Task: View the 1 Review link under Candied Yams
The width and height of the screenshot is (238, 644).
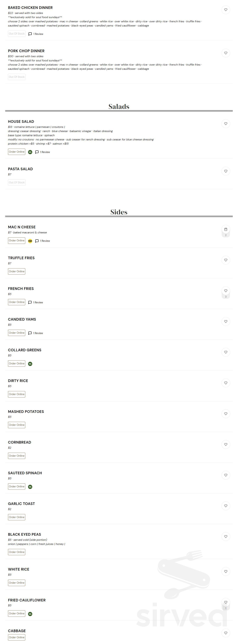Action: point(36,333)
